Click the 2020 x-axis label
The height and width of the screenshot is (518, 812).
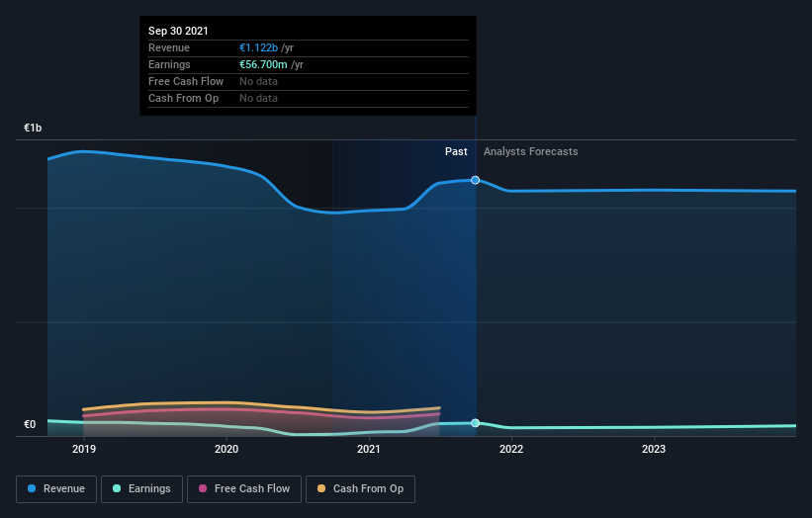[226, 449]
